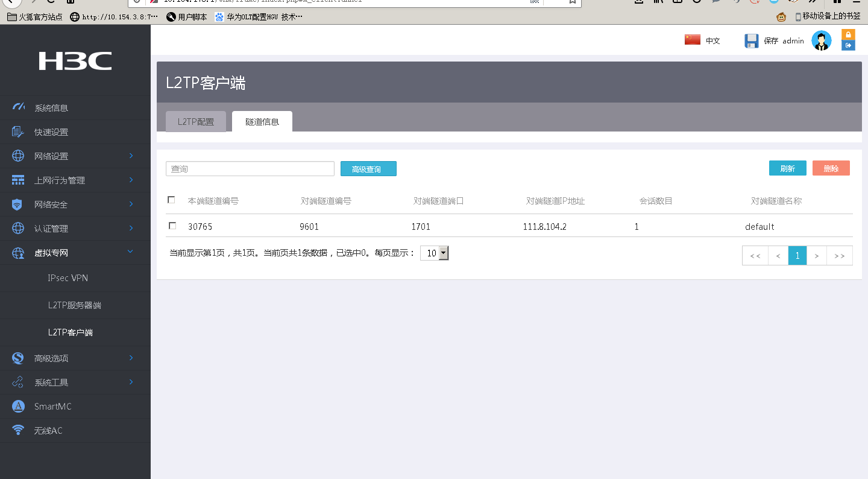
Task: Tick the select-all checkbox in the table header
Action: (171, 200)
